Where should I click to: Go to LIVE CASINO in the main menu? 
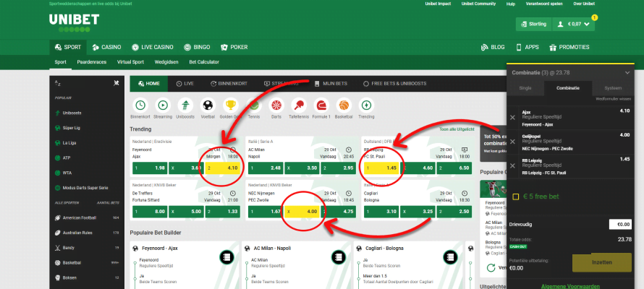[x=153, y=47]
